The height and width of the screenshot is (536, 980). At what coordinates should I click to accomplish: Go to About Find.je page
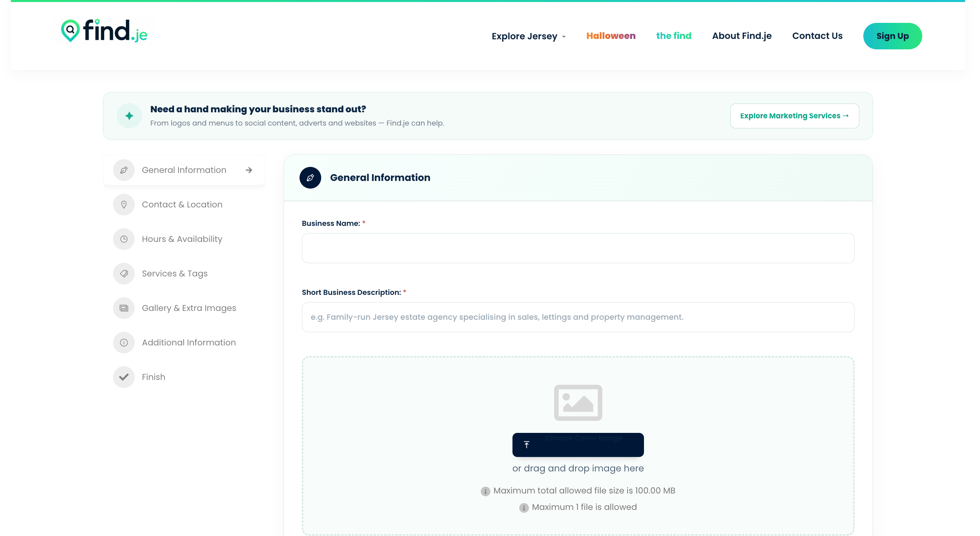point(742,36)
